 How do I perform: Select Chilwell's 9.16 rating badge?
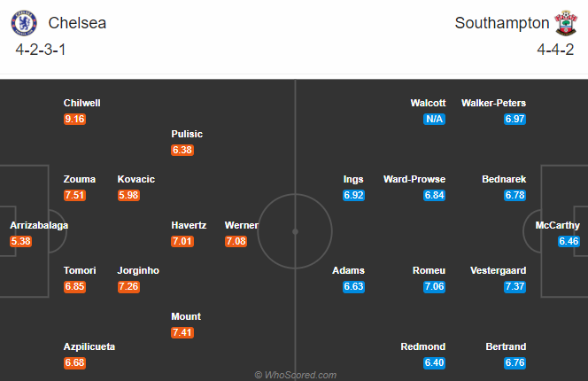click(74, 119)
